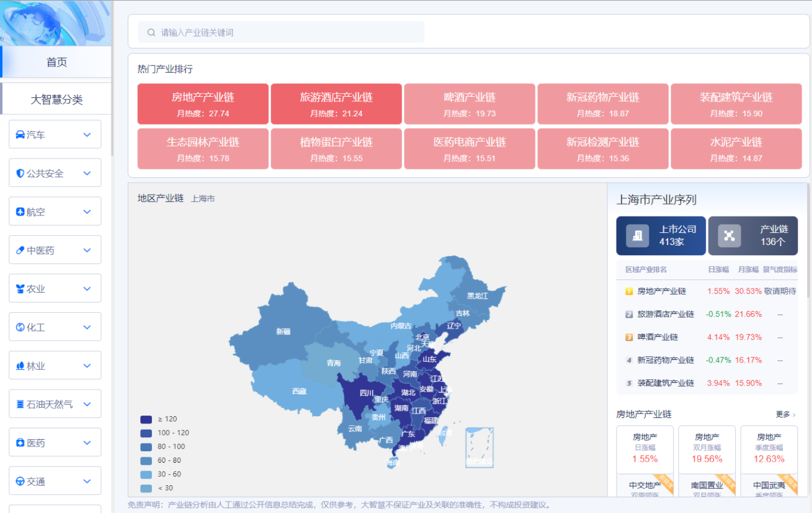Expand the 航空 category chevron
This screenshot has width=812, height=513.
(87, 212)
